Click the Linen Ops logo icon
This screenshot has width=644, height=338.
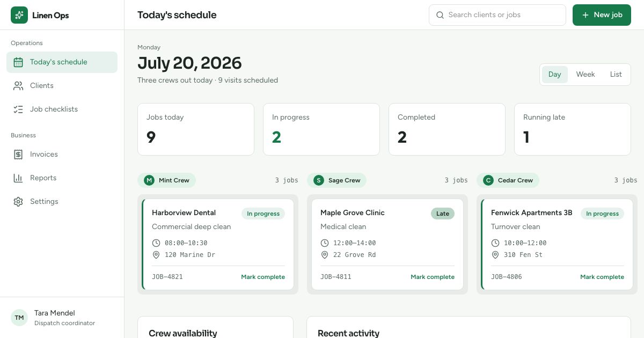coord(19,15)
